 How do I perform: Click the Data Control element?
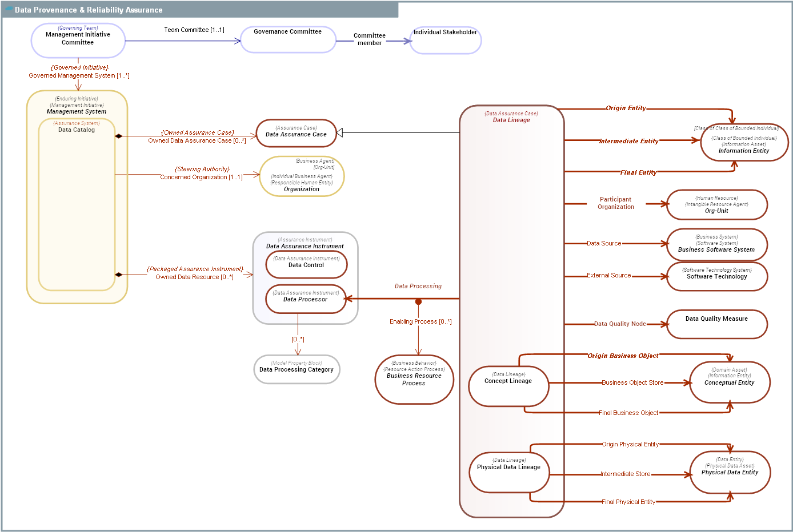tap(306, 264)
